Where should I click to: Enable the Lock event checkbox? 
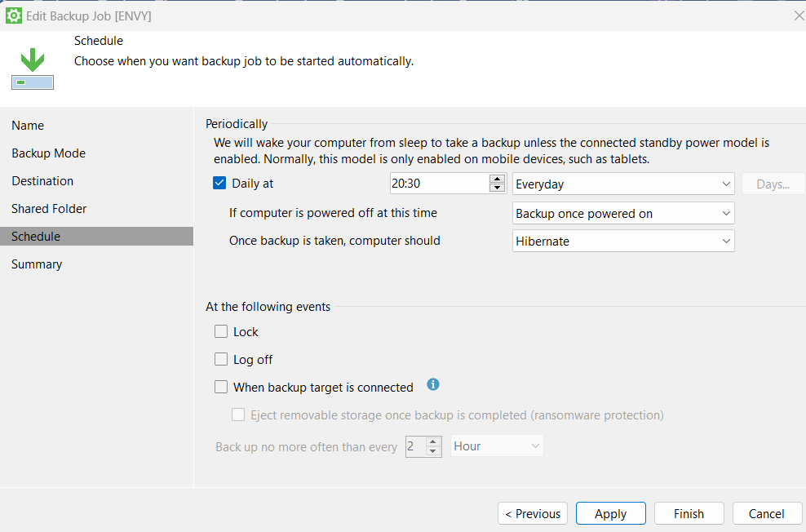click(221, 332)
